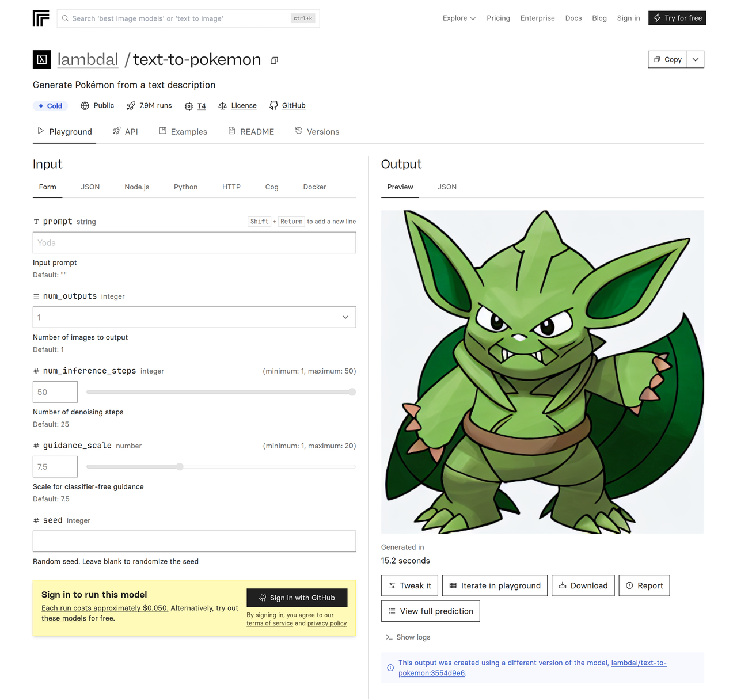Expand the Explore menu
The height and width of the screenshot is (700, 737).
tap(459, 18)
